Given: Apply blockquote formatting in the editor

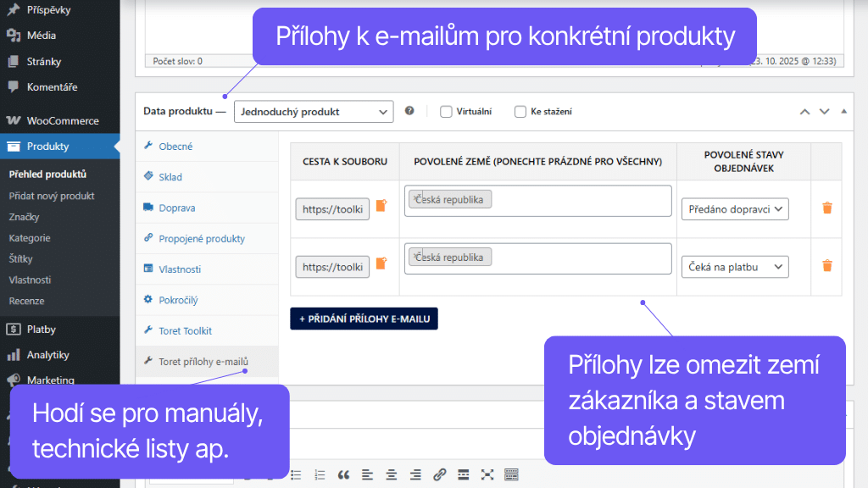Looking at the screenshot, I should [343, 474].
